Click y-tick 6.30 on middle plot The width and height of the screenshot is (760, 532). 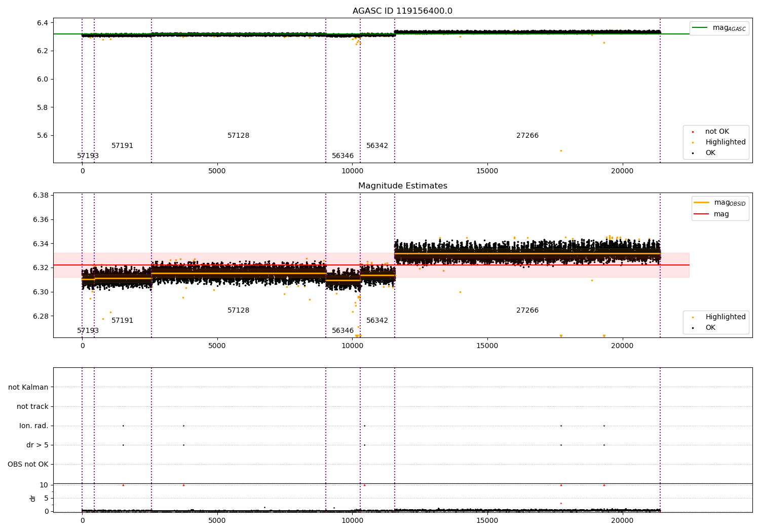point(41,292)
